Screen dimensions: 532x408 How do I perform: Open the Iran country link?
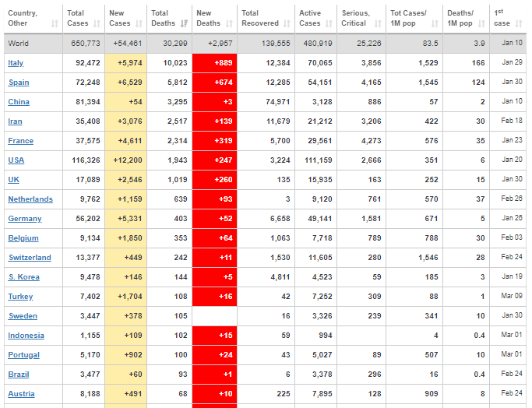click(15, 121)
